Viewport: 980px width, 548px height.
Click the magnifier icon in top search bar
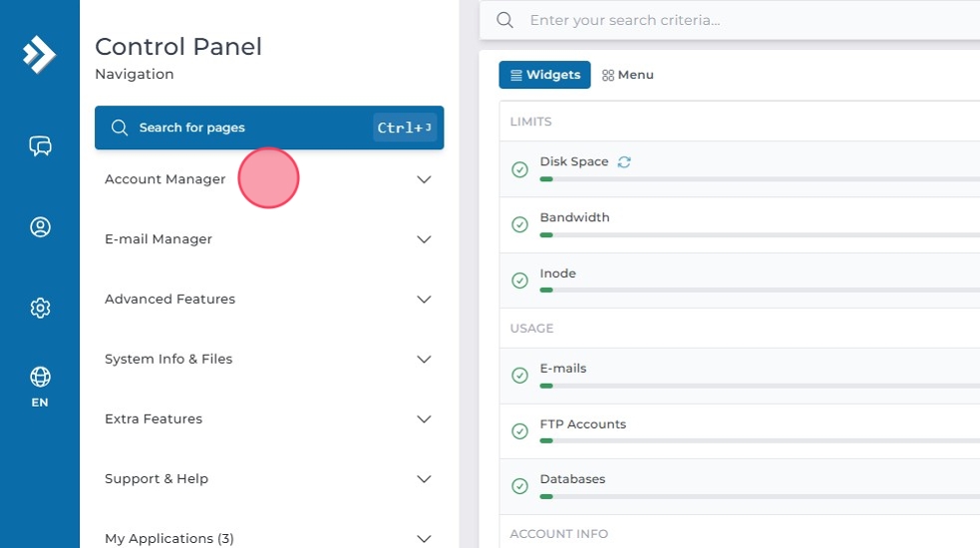pyautogui.click(x=505, y=20)
